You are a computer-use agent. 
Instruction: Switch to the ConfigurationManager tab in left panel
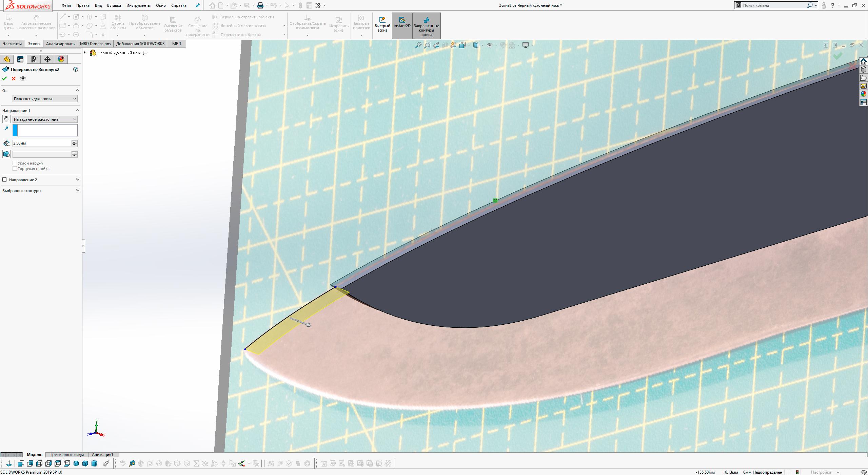click(33, 59)
